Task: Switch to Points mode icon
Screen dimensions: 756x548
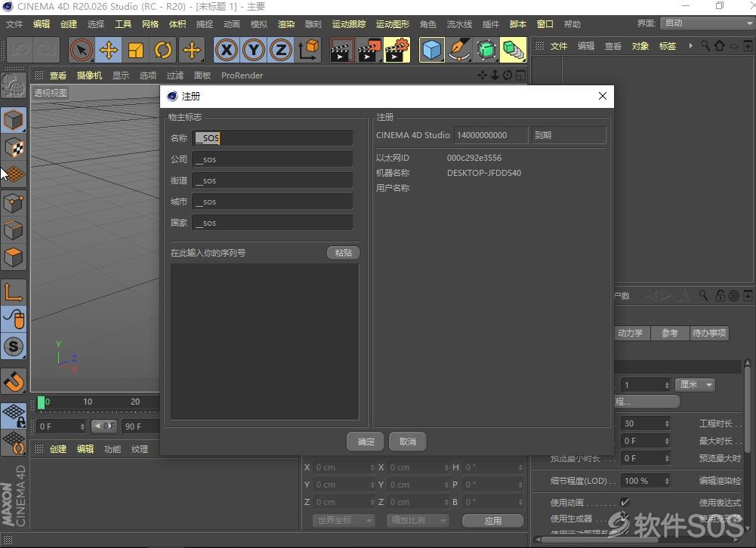Action: (14, 203)
